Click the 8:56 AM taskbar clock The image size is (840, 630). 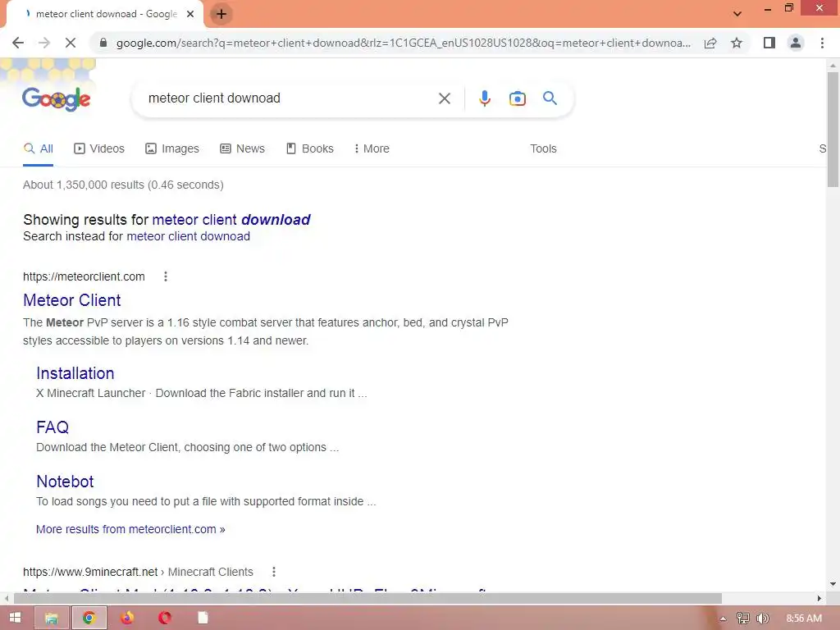(x=804, y=619)
